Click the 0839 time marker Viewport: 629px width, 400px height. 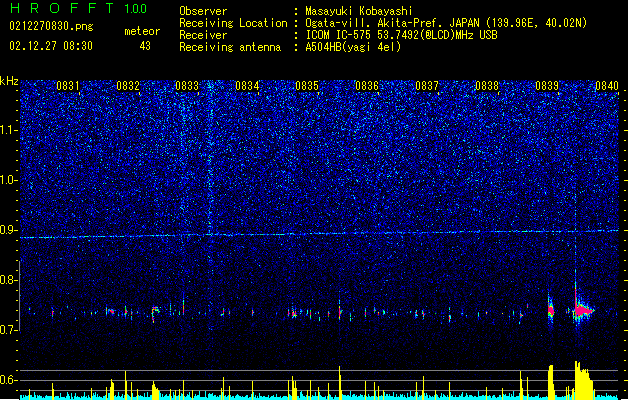[x=547, y=86]
